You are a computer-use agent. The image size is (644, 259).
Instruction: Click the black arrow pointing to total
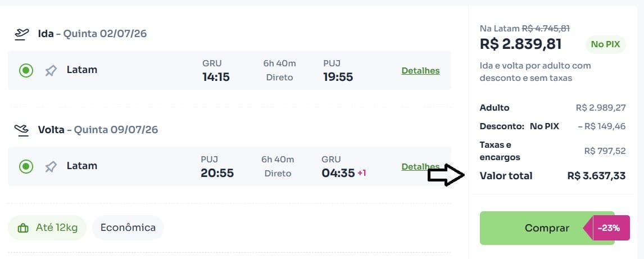pyautogui.click(x=446, y=175)
